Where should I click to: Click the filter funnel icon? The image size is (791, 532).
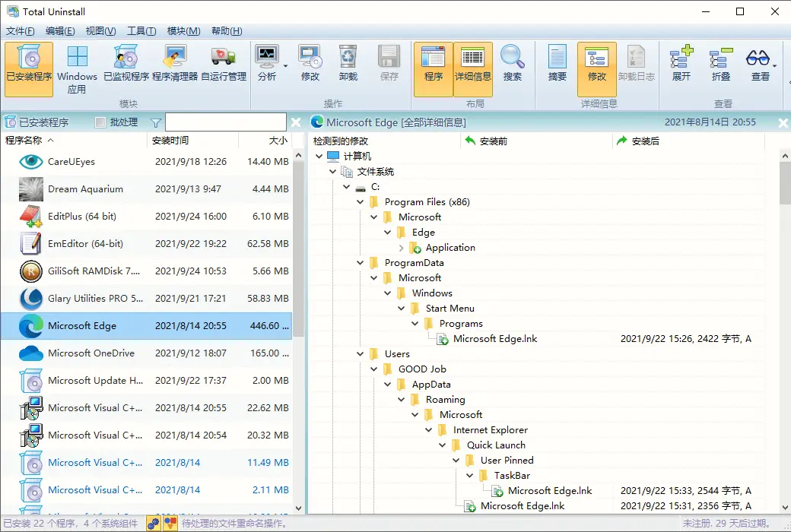point(156,122)
